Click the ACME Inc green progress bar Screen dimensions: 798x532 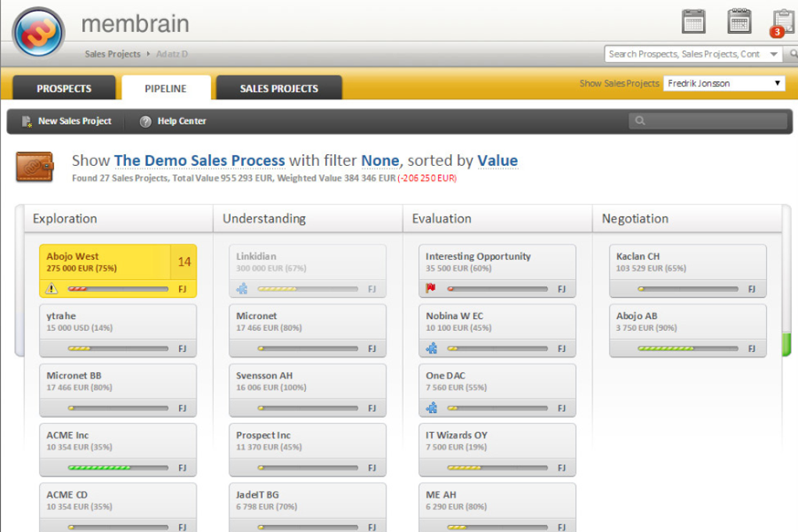point(118,467)
